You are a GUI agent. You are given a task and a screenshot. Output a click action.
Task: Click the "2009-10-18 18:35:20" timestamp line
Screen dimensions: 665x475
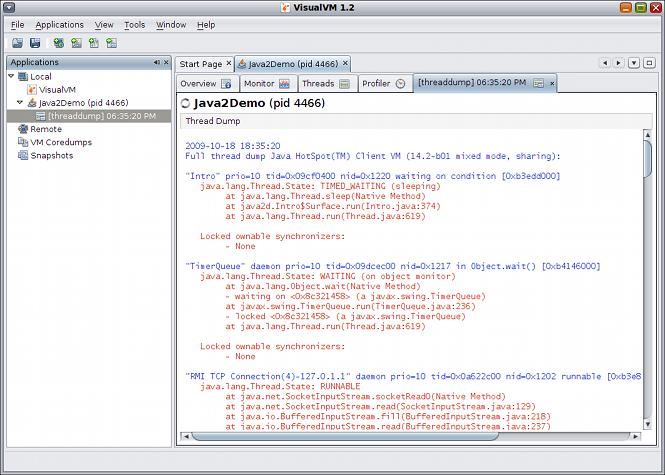(233, 145)
